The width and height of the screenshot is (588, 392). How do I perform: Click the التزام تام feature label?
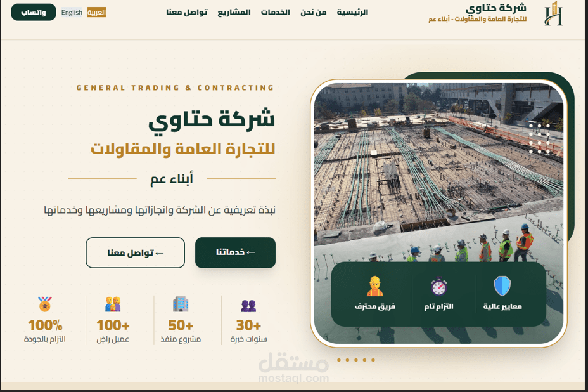pos(438,307)
